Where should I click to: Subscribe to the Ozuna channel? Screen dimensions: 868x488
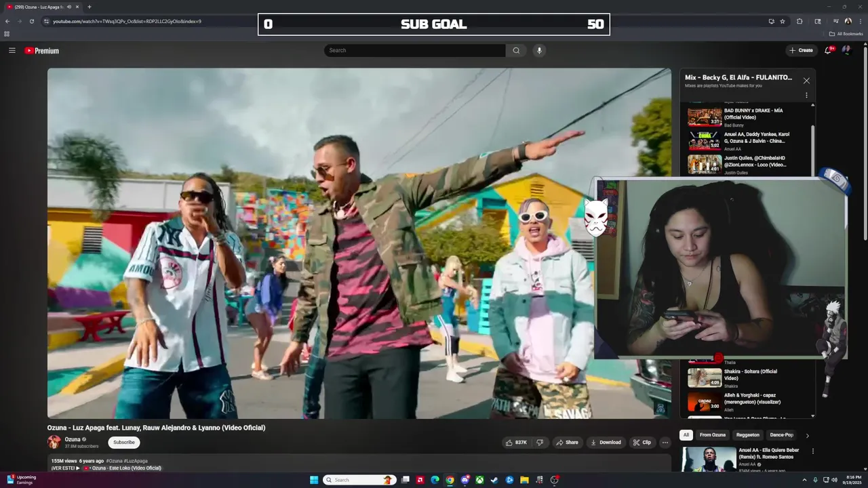coord(124,443)
